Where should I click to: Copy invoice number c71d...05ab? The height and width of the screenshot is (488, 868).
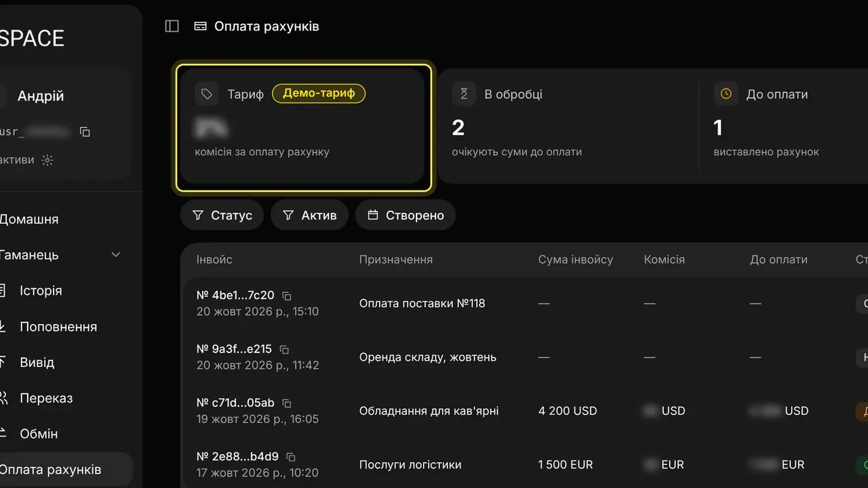287,403
